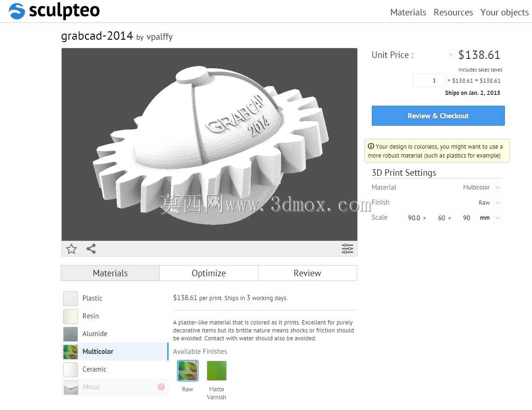Switch to the Review tab
Screen dimensions: 532x410
pos(307,273)
